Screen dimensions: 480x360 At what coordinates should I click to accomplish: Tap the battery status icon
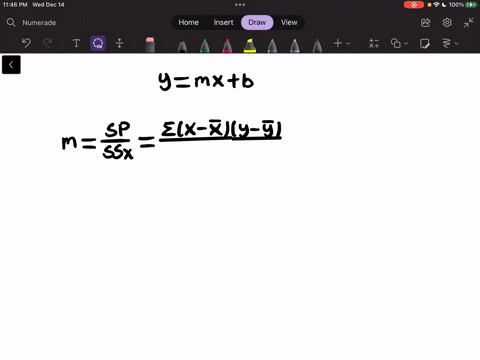point(471,5)
